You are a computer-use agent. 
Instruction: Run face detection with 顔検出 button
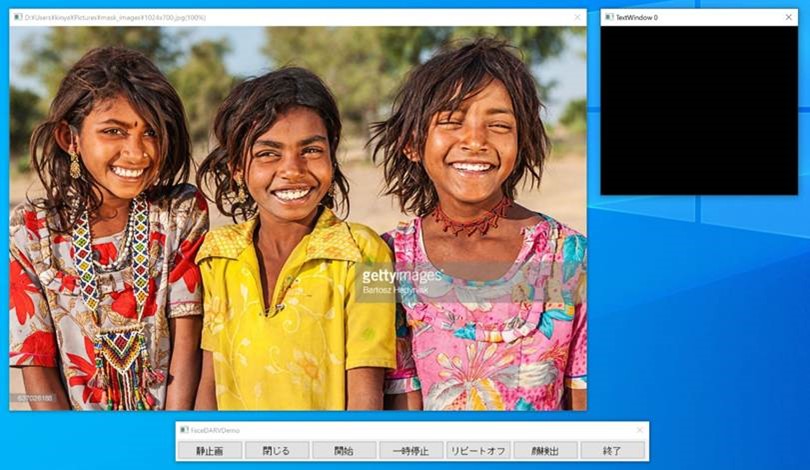click(545, 450)
